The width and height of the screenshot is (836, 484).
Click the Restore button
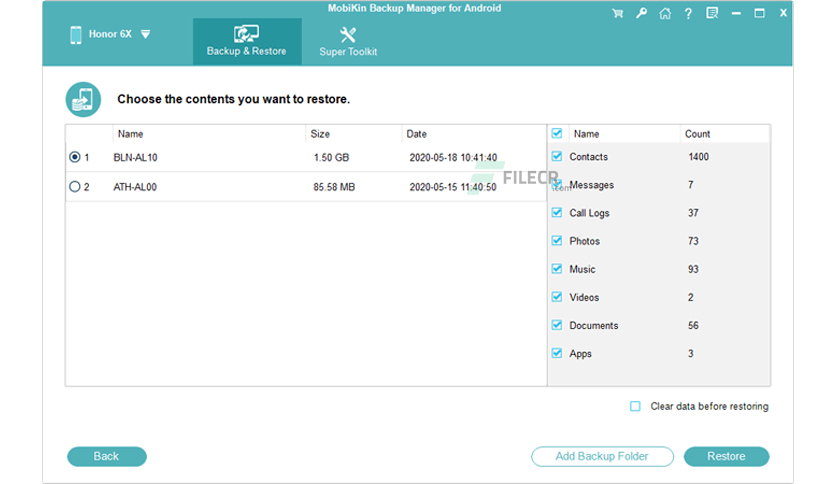[x=726, y=456]
